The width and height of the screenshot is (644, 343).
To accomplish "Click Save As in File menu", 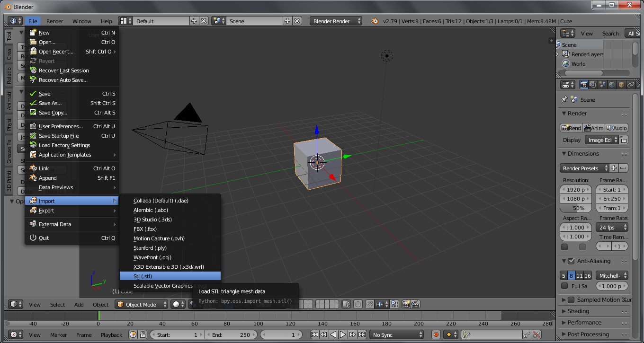I will (72, 103).
